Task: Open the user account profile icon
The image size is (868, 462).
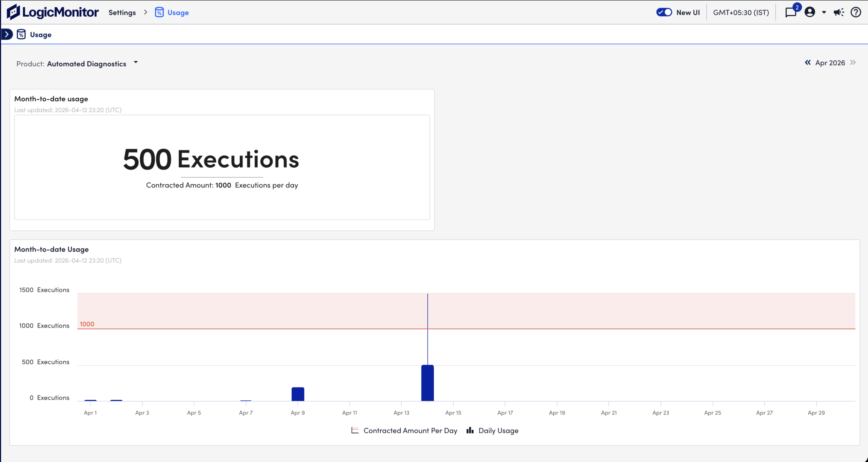Action: pos(810,12)
